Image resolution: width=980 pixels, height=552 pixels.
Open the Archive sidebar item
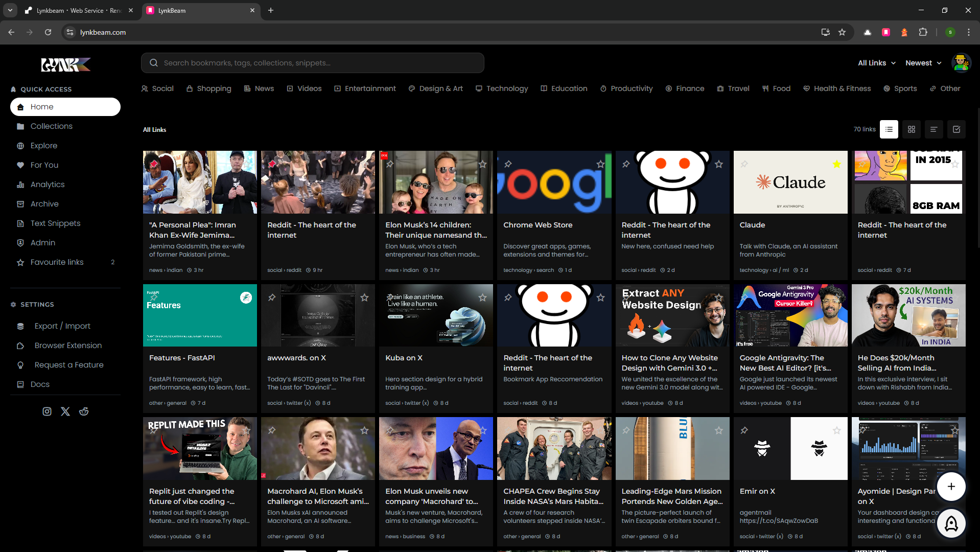point(65,204)
